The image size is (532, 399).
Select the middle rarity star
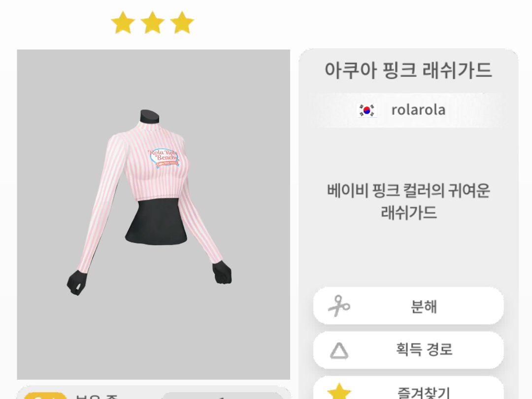click(153, 23)
